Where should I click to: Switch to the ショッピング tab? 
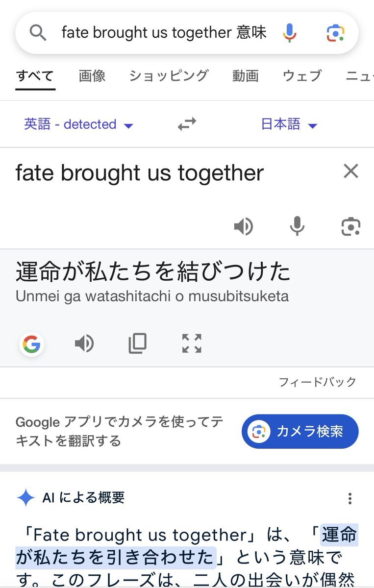point(169,76)
